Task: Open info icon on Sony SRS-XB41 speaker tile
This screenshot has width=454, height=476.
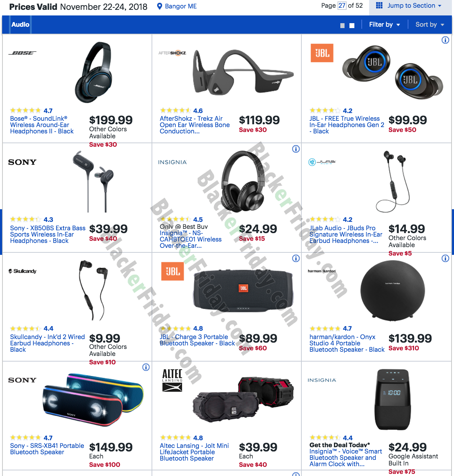Action: click(x=146, y=367)
